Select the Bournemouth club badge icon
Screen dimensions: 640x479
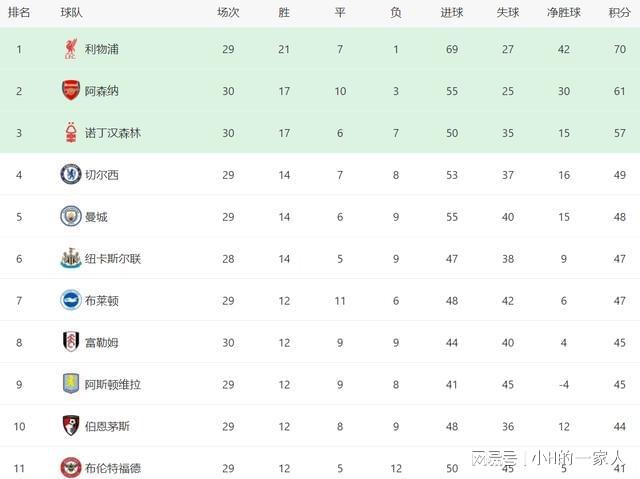(71, 426)
